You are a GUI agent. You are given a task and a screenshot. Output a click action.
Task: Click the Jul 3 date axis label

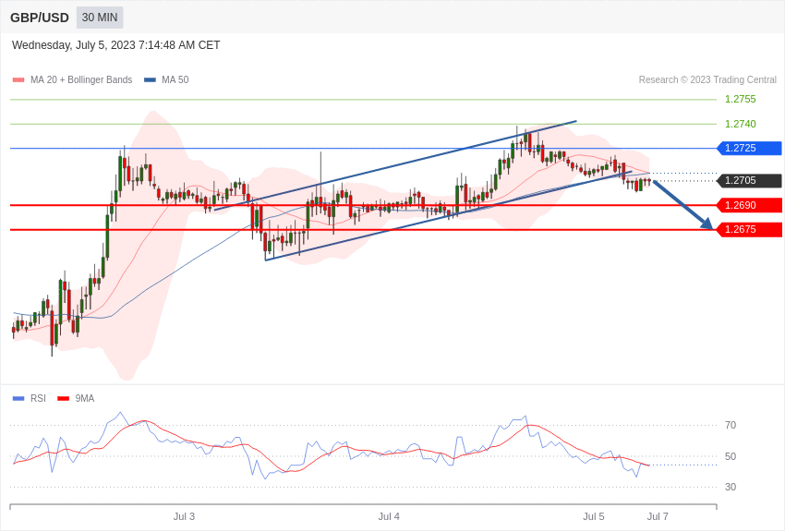click(x=184, y=516)
